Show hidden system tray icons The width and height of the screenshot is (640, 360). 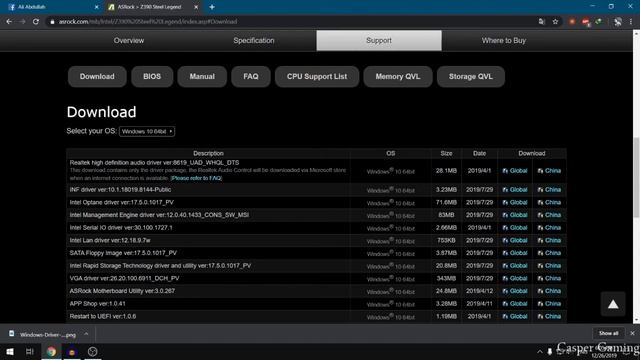540,351
